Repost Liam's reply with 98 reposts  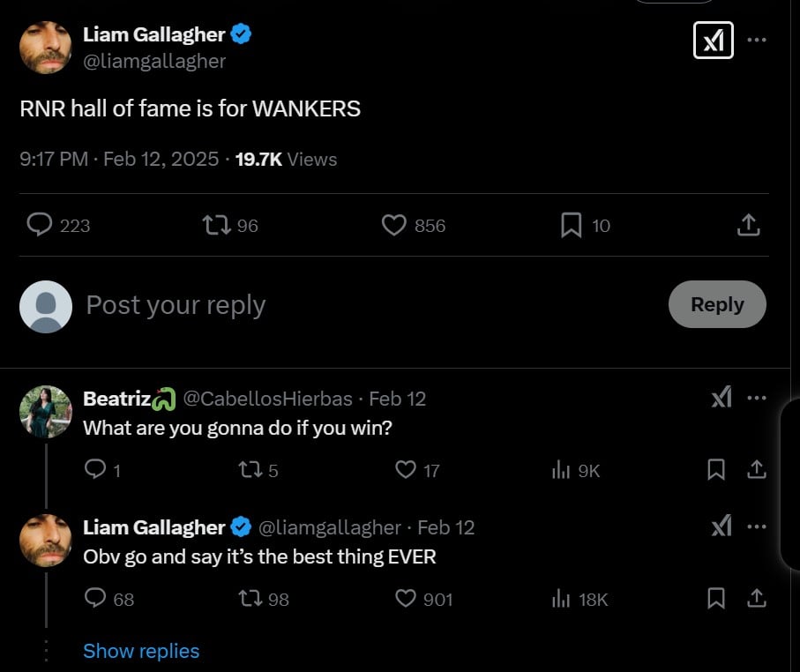(x=251, y=599)
